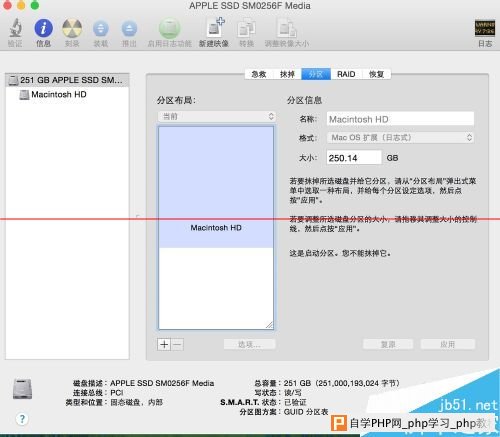
Task: Click the Burn (刻录) disc icon
Action: (x=72, y=28)
